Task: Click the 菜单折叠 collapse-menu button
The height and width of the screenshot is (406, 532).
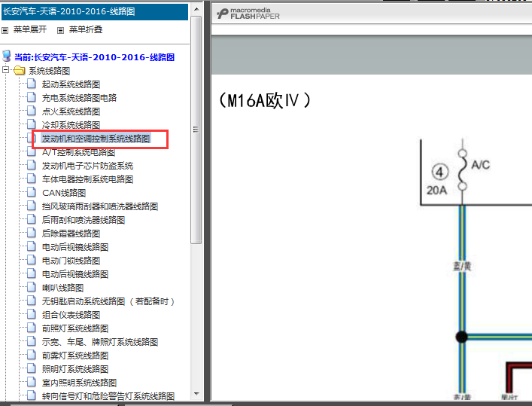Action: click(86, 29)
